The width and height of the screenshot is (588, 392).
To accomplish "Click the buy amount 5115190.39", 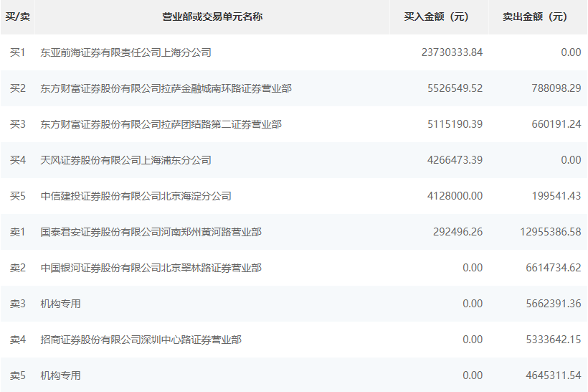I will click(x=455, y=124).
